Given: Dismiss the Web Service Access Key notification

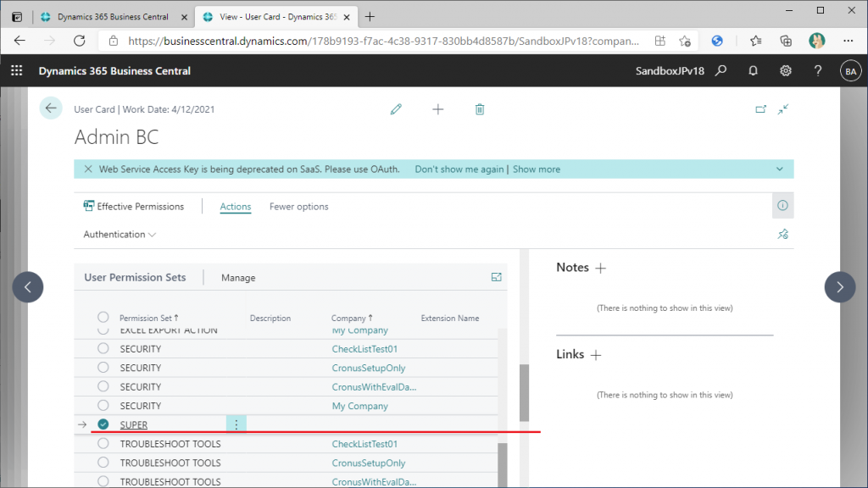Looking at the screenshot, I should (x=88, y=169).
